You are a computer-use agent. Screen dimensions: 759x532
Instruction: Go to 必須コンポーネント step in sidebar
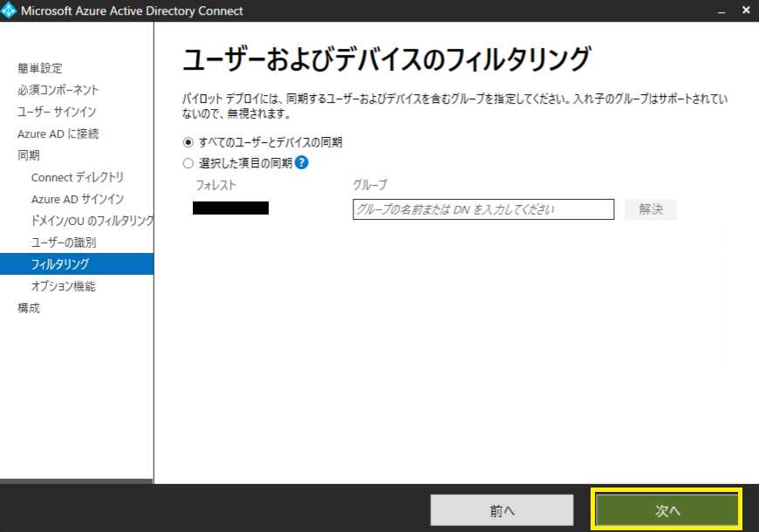[58, 90]
